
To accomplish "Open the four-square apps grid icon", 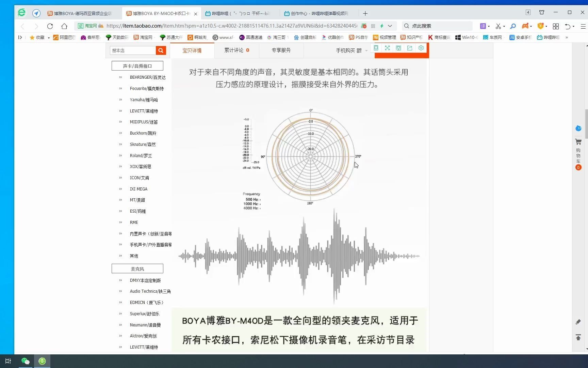I will coord(556,26).
